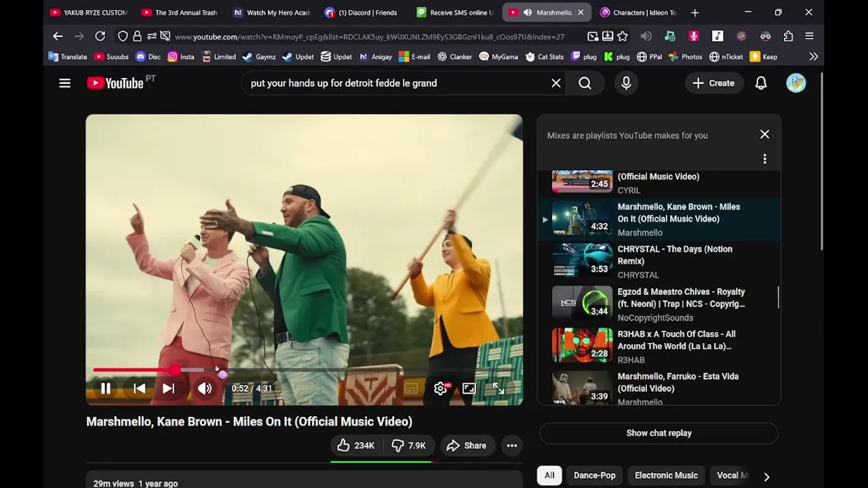The height and width of the screenshot is (488, 868).
Task: Skip to the next video
Action: [168, 388]
